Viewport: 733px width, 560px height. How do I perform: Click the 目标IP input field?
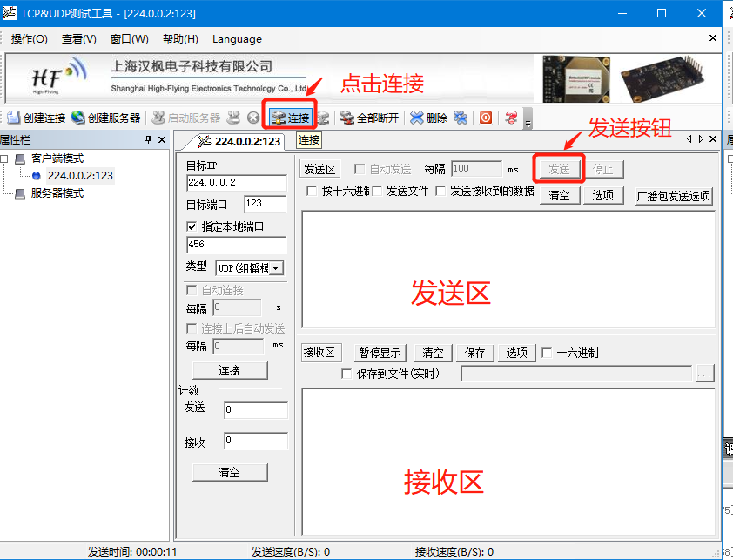click(x=237, y=183)
